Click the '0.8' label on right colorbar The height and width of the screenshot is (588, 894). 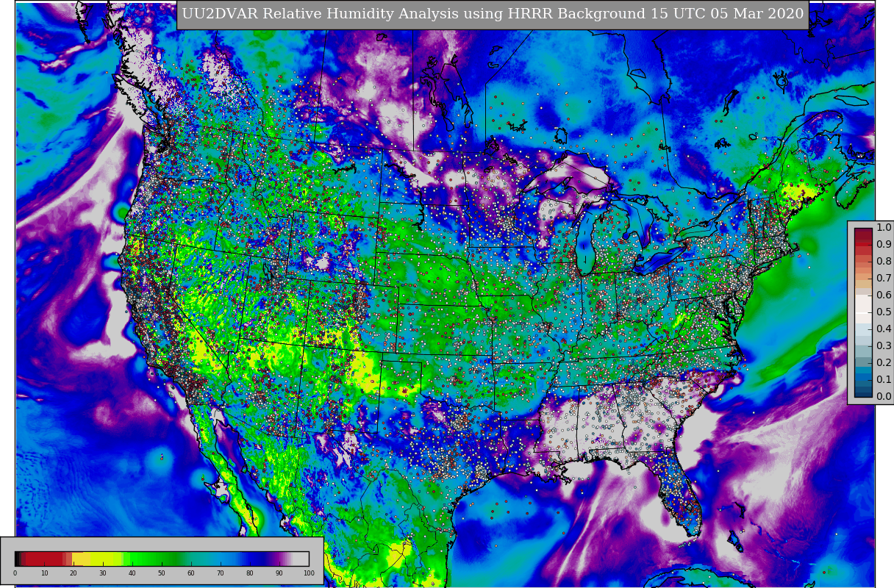(x=884, y=261)
